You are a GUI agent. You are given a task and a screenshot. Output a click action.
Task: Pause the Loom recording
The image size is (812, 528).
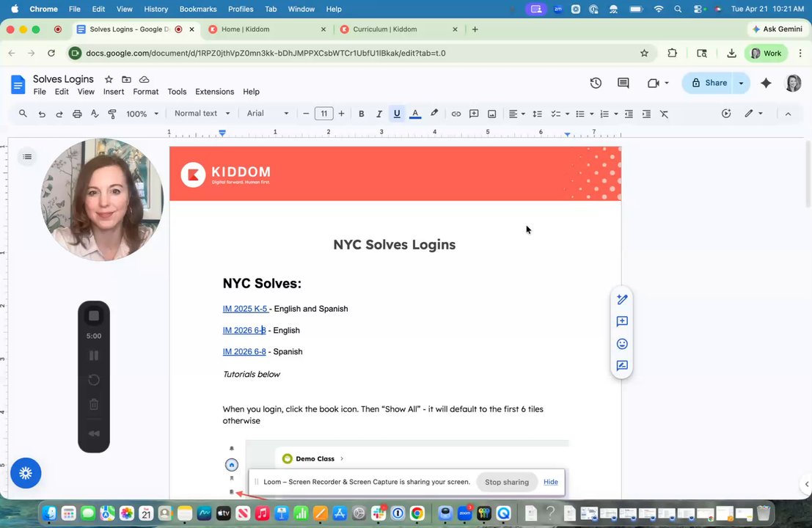[x=94, y=356]
